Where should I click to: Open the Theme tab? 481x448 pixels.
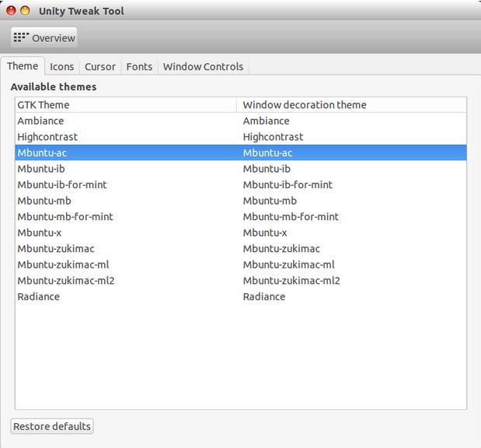pos(23,67)
